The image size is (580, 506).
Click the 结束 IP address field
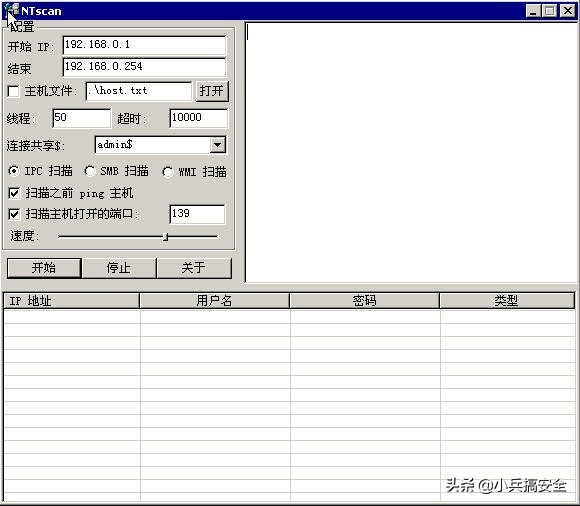pos(144,67)
